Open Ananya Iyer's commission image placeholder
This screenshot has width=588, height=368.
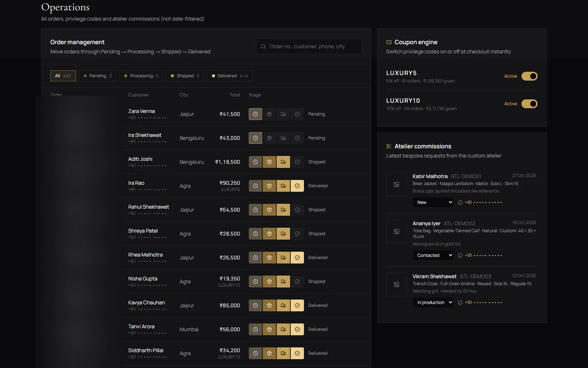pos(397,231)
